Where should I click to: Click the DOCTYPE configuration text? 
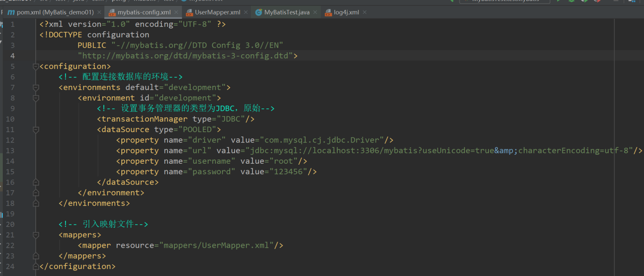click(94, 35)
